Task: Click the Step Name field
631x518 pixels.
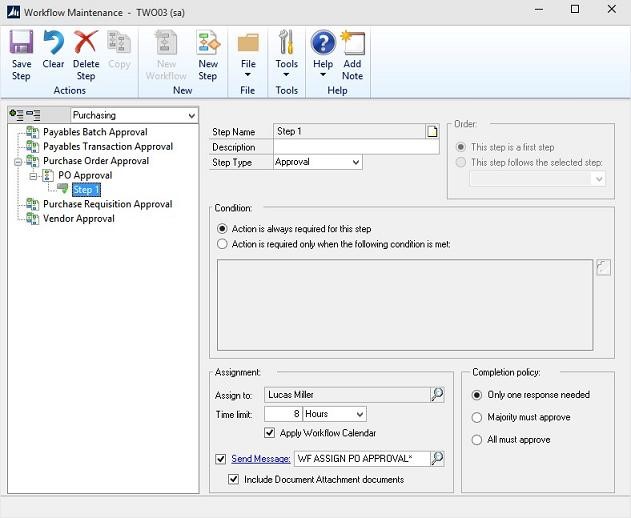Action: (x=349, y=132)
